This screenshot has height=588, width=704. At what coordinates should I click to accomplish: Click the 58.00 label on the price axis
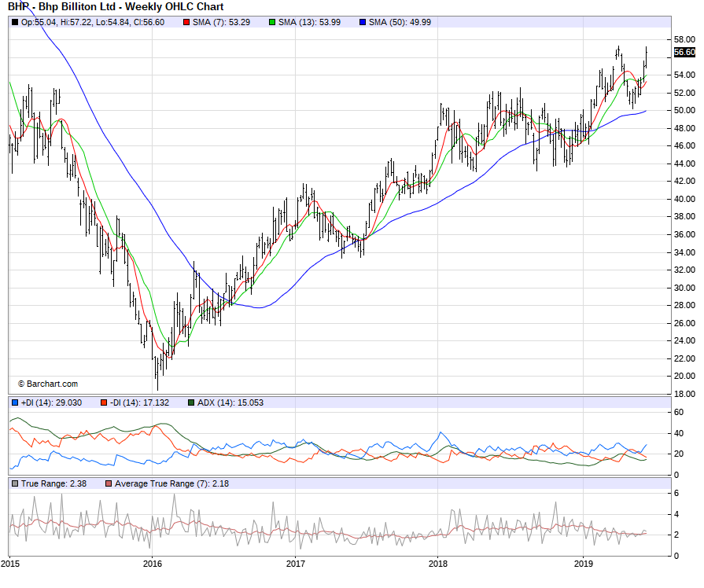pos(684,39)
